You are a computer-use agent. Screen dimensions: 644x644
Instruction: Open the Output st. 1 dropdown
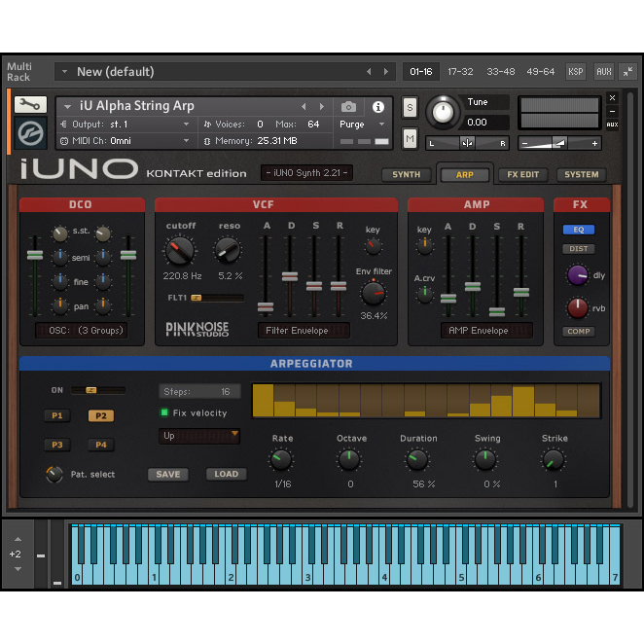pos(186,125)
